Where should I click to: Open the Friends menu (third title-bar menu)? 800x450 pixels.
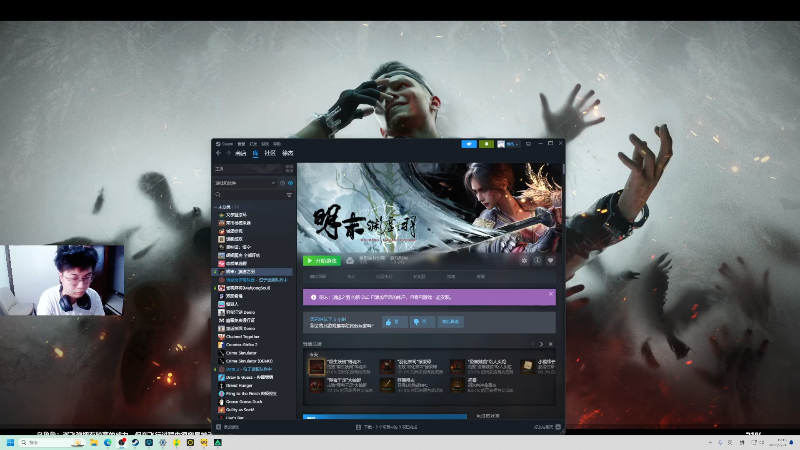(253, 144)
